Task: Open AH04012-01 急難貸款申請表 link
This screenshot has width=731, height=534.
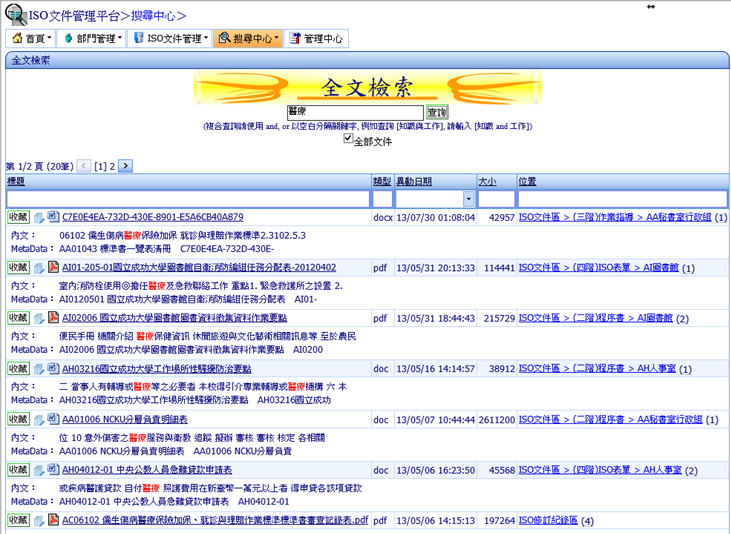Action: pos(147,470)
